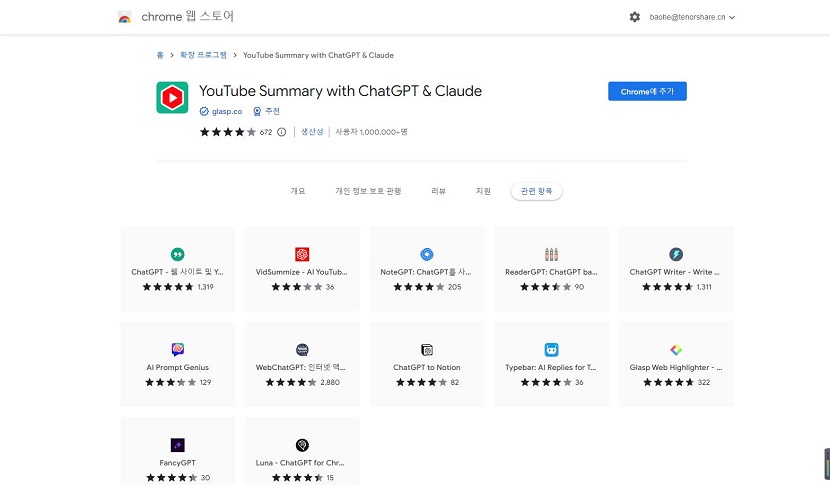Click the ReaderGPT icon

pyautogui.click(x=551, y=254)
